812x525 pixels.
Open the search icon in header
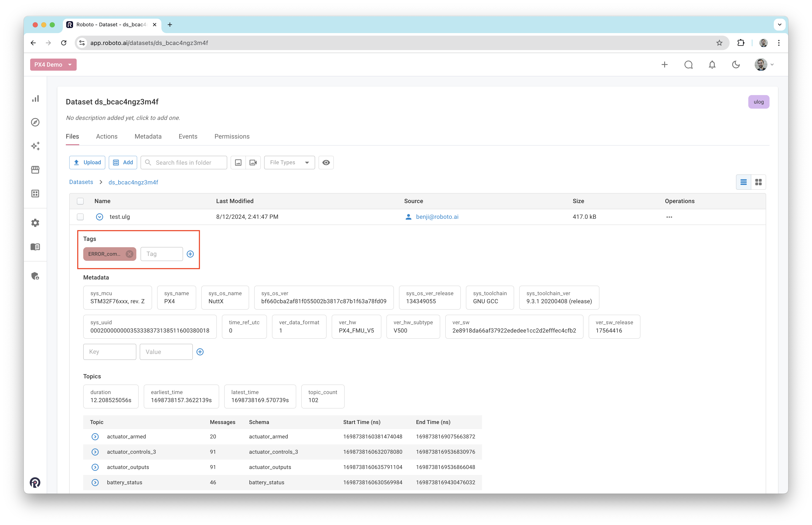click(x=689, y=65)
